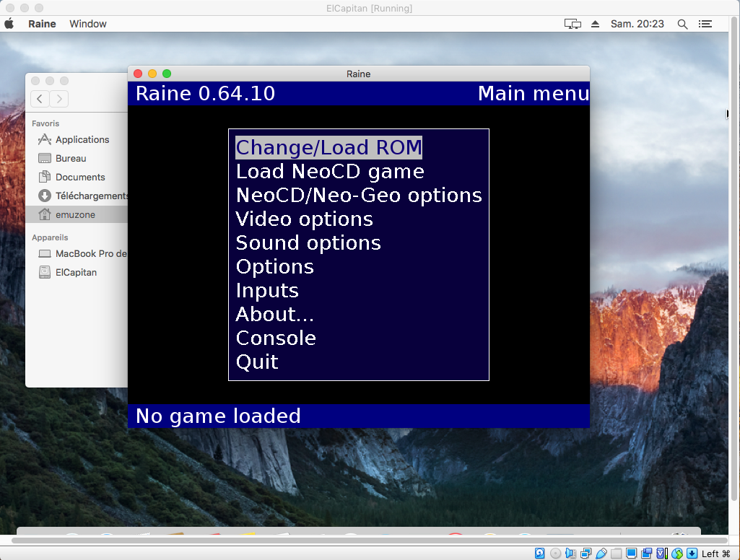Select emuzone home folder in sidebar

[76, 214]
